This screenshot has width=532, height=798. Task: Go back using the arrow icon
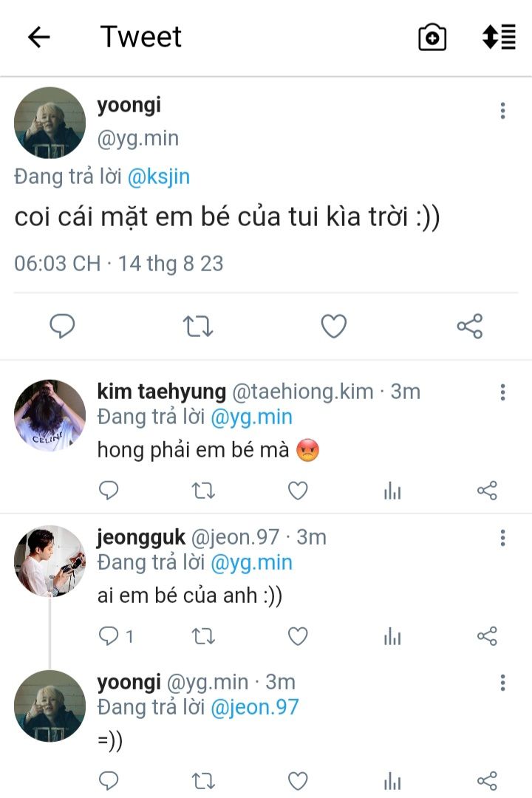(38, 37)
